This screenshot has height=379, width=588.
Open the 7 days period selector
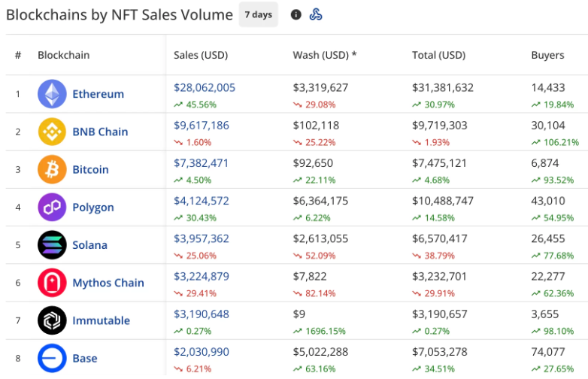[258, 14]
